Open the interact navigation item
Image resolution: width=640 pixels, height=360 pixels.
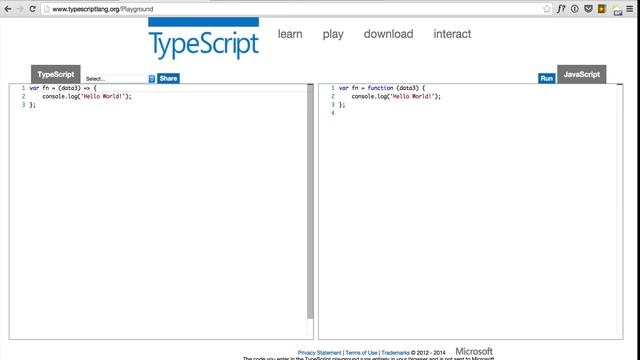coord(452,34)
